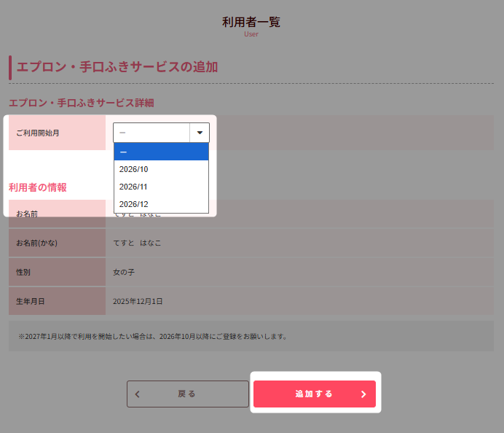Choose the blank "–" option in the list
This screenshot has height=433, width=504.
161,152
